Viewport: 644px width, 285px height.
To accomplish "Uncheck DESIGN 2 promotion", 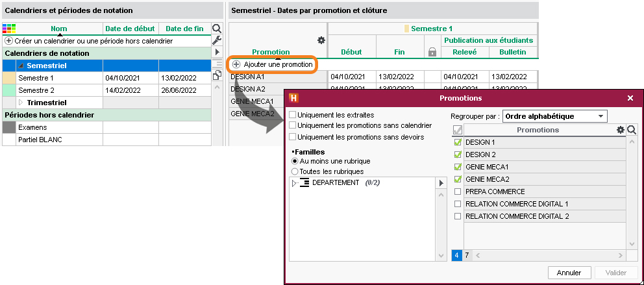I will coord(458,155).
